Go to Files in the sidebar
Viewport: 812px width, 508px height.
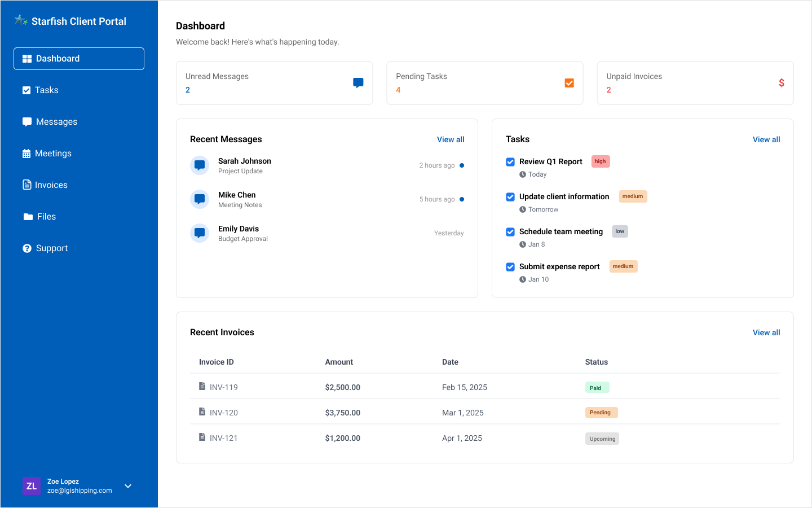click(x=46, y=217)
